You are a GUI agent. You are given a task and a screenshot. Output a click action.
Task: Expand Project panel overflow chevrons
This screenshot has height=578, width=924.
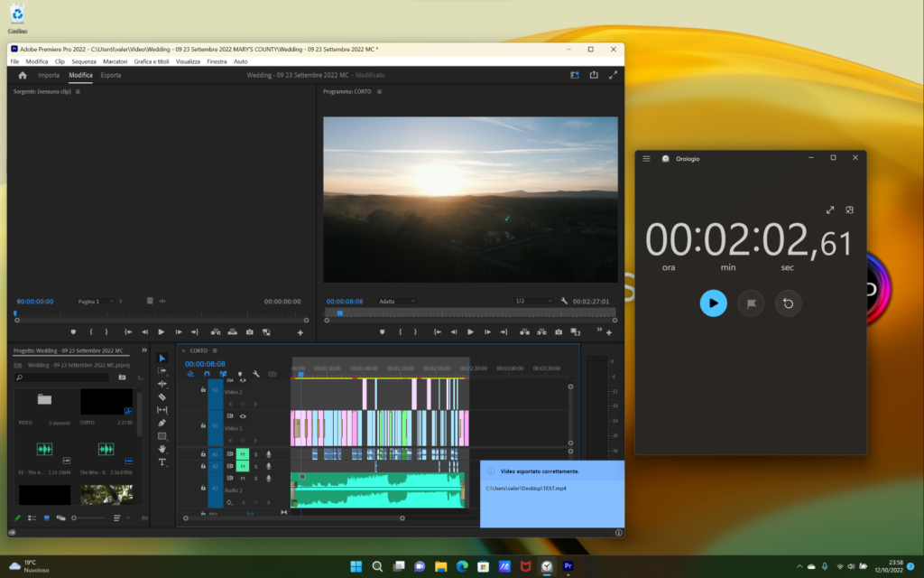(144, 350)
